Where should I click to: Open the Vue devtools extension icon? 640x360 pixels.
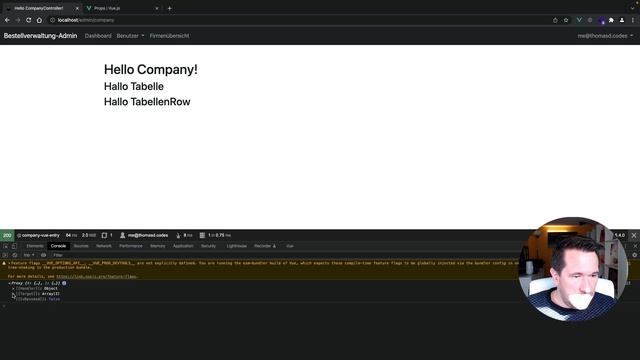click(579, 20)
